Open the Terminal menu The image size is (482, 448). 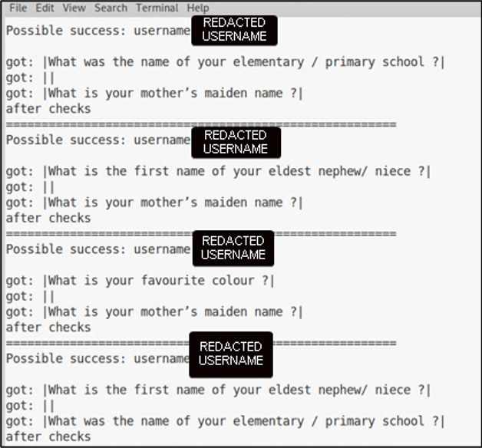tap(157, 8)
